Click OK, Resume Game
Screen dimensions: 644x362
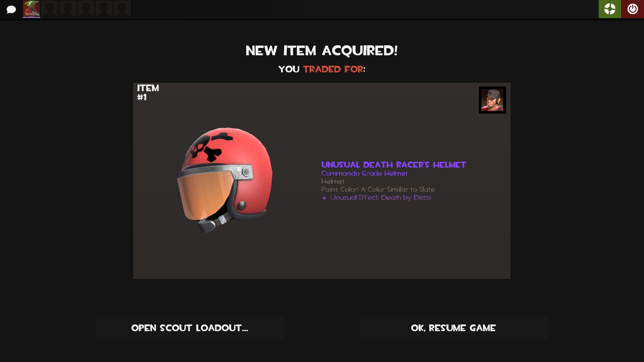pos(453,328)
